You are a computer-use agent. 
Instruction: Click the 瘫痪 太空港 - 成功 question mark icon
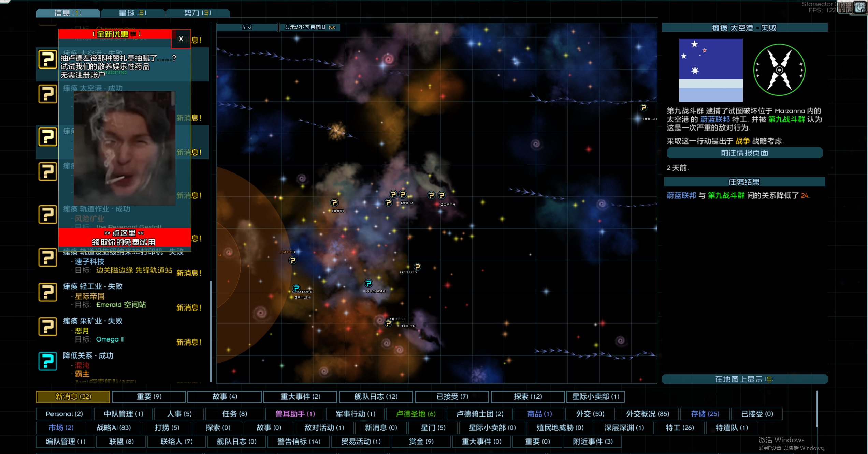(48, 94)
